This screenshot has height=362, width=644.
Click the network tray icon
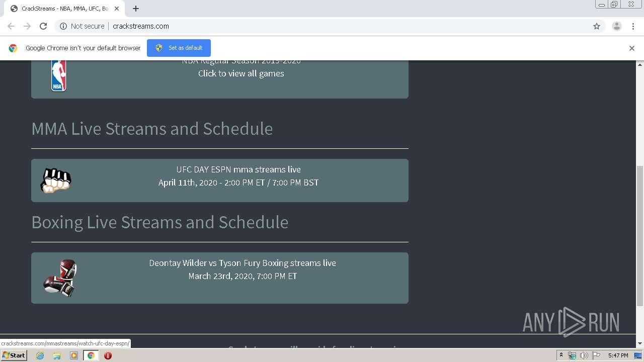click(x=572, y=355)
